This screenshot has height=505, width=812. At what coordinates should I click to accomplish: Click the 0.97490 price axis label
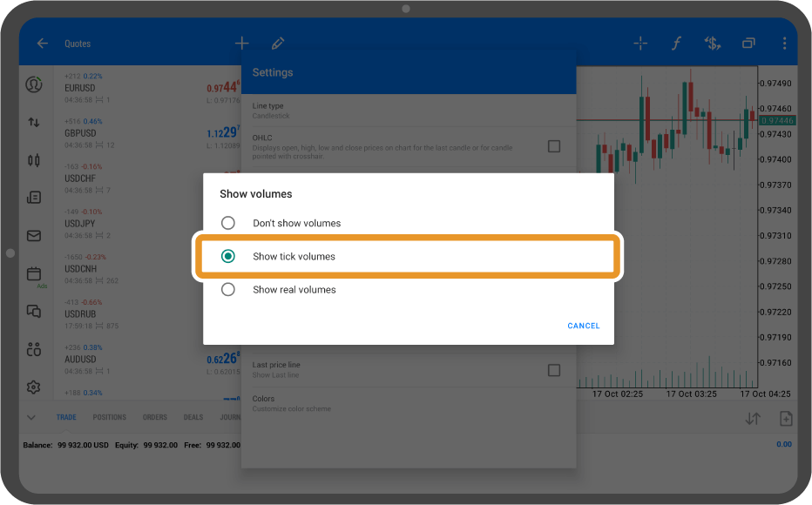775,84
